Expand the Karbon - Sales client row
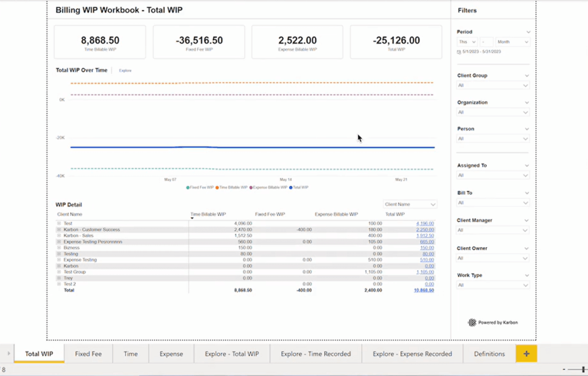Viewport: 588px width, 376px height. (x=59, y=236)
